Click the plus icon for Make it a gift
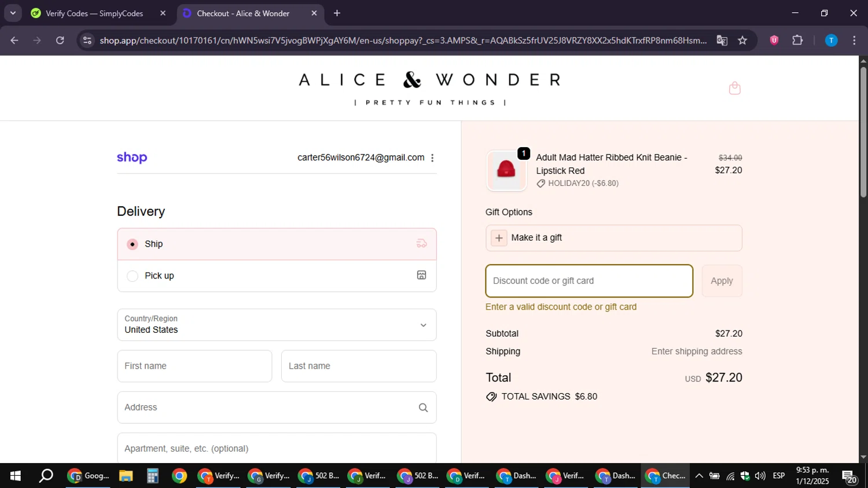868x488 pixels. click(499, 238)
